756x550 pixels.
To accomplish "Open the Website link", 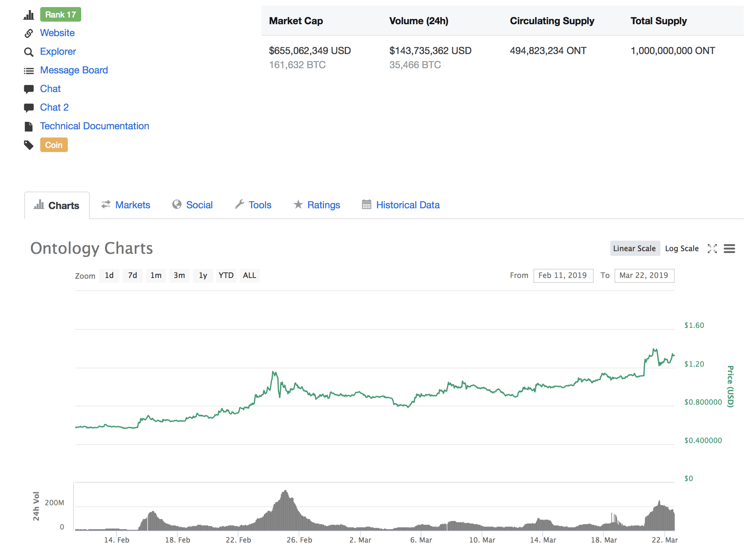I will coord(57,33).
